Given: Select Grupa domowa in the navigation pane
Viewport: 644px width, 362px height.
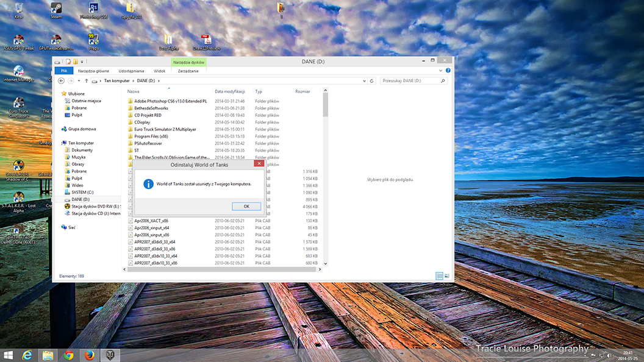Looking at the screenshot, I should pos(79,129).
